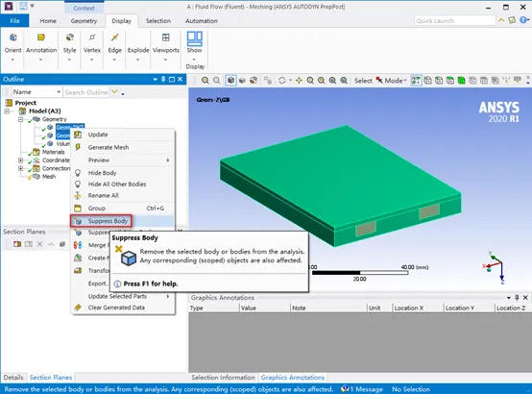Viewport: 532px width, 394px height.
Task: Pin the Graphics Annotations panel
Action: [517, 298]
